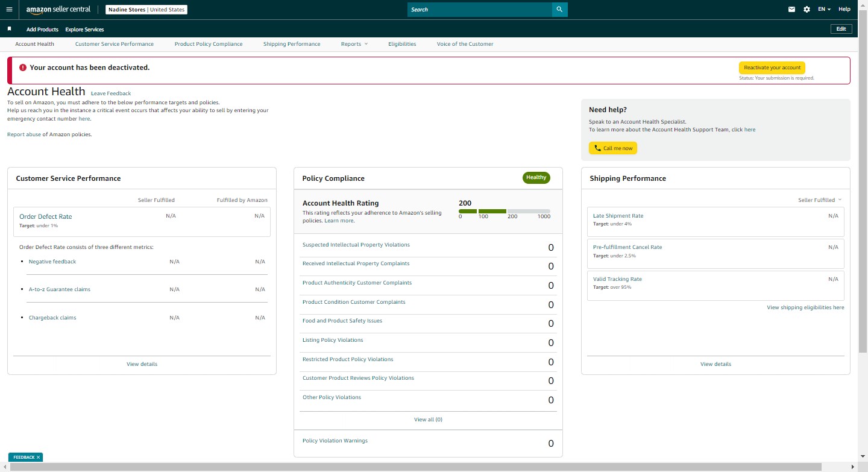The height and width of the screenshot is (472, 868).
Task: Open Policy Violation Warnings
Action: [x=335, y=441]
